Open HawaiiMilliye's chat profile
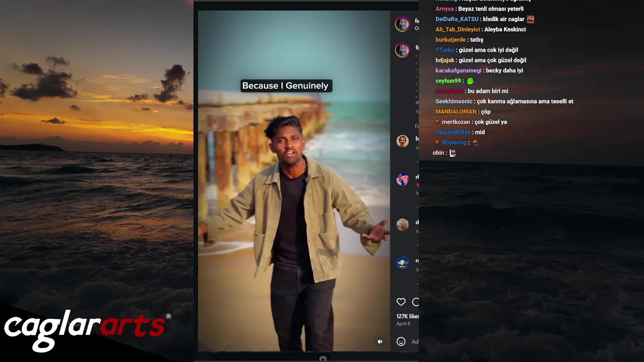 pyautogui.click(x=453, y=132)
